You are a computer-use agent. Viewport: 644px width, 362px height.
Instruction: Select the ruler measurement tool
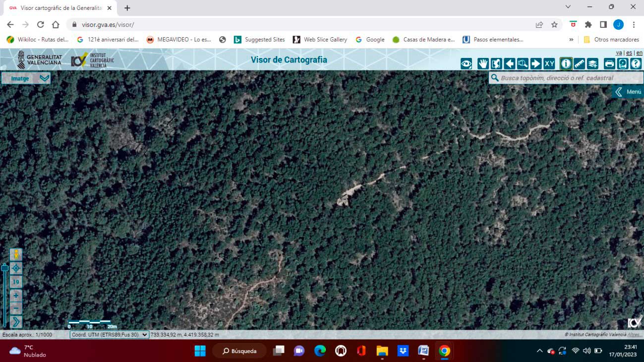[579, 63]
